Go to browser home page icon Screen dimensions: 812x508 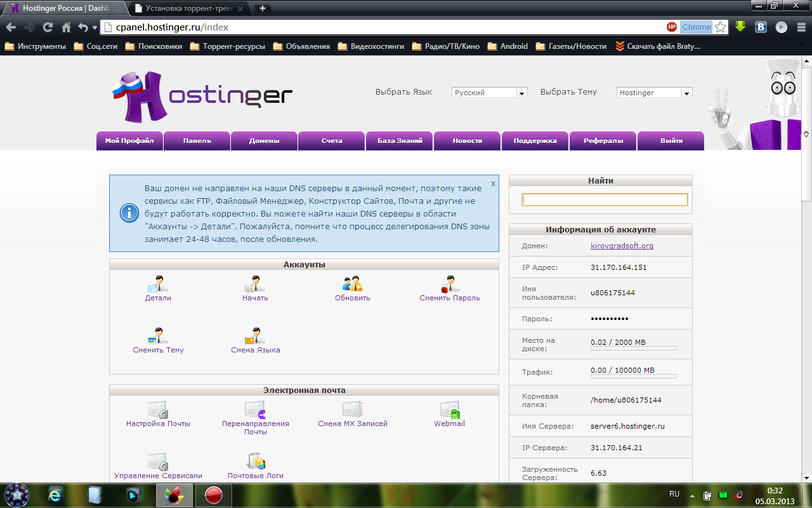point(66,27)
